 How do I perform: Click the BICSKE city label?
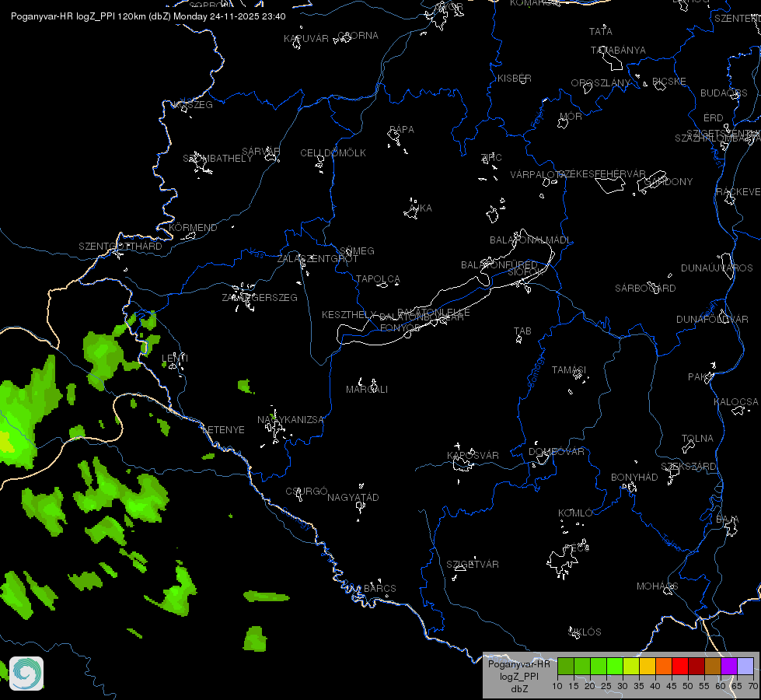[x=669, y=82]
